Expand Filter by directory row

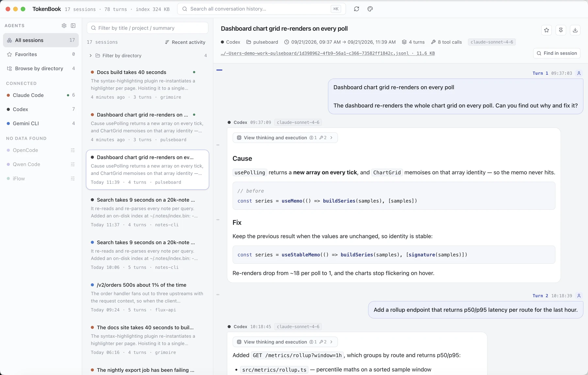(x=148, y=55)
